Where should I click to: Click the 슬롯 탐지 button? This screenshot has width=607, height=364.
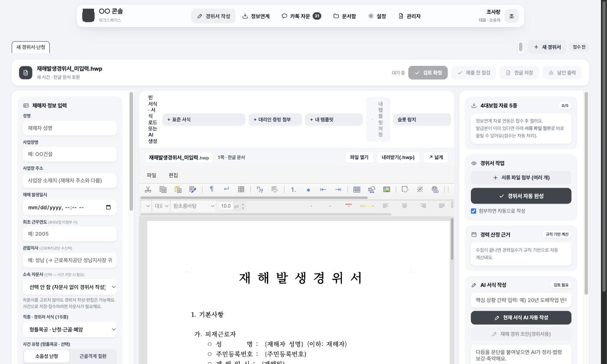(x=422, y=120)
